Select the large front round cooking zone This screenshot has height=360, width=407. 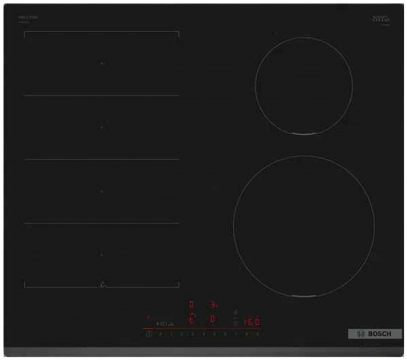pos(304,226)
